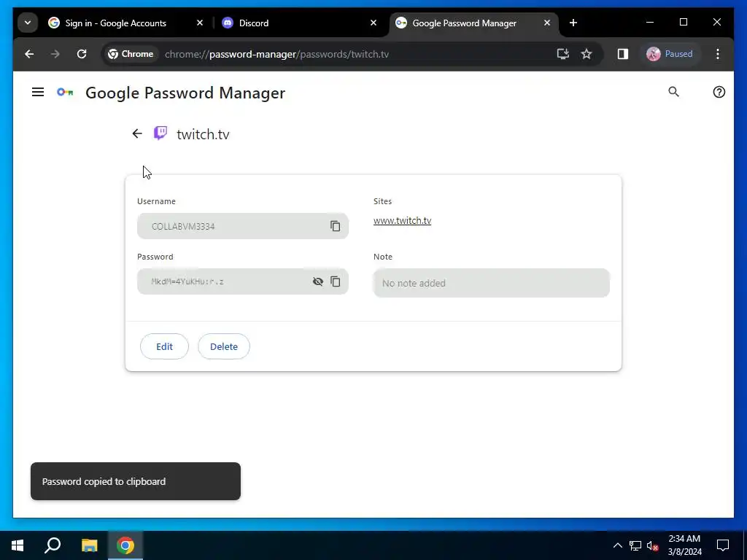Click the Twitch site icon
The height and width of the screenshot is (560, 747).
(160, 133)
